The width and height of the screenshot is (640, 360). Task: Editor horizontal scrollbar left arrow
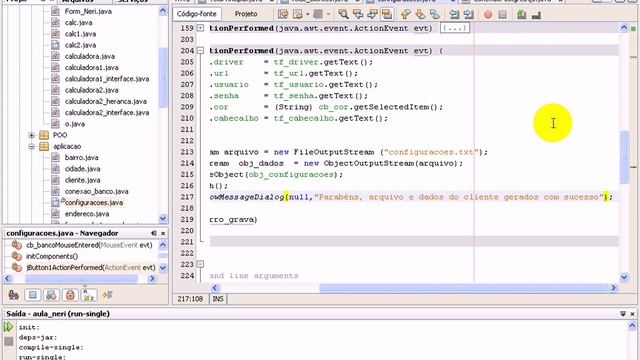pyautogui.click(x=215, y=288)
